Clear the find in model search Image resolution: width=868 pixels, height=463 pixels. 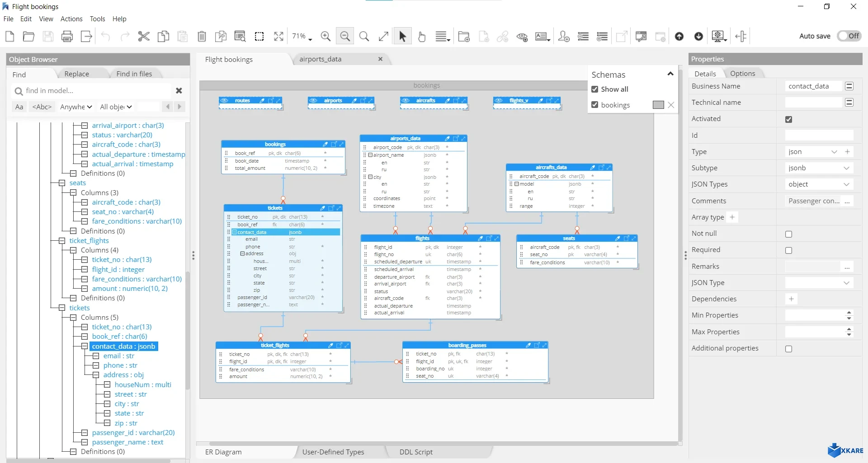(x=179, y=91)
